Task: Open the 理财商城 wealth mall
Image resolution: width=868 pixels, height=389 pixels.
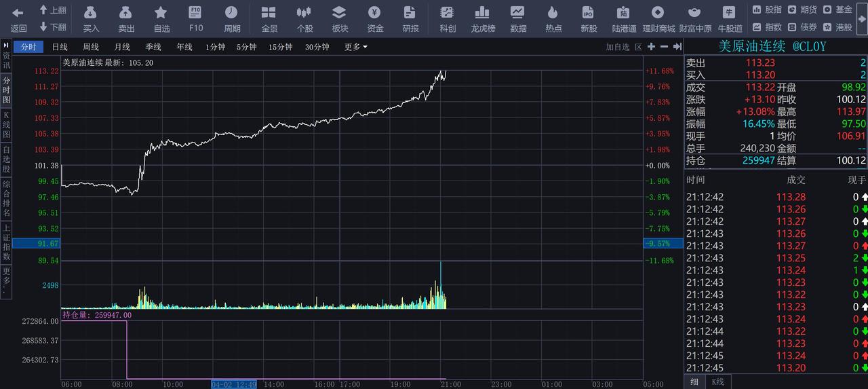Action: tap(658, 19)
